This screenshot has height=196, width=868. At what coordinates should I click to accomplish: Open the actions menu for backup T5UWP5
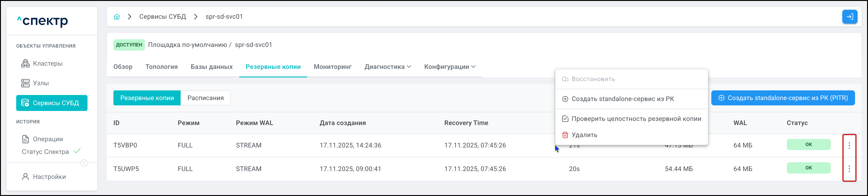tap(849, 169)
